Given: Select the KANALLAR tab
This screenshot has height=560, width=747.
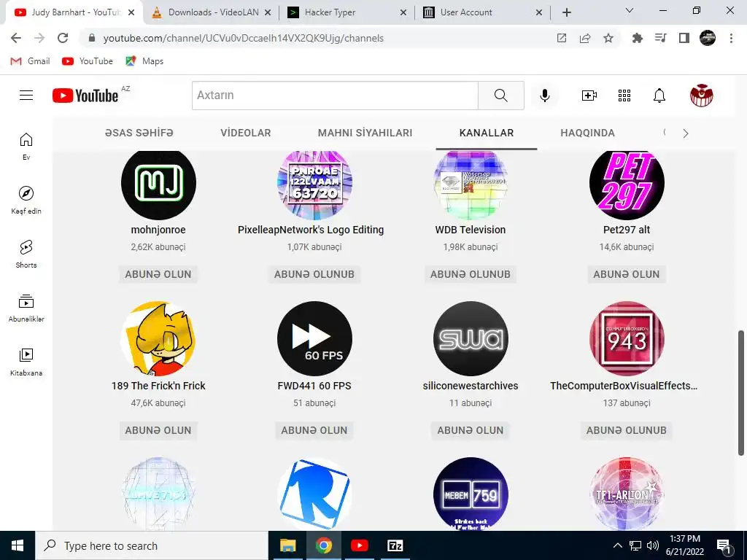Looking at the screenshot, I should click(x=487, y=133).
